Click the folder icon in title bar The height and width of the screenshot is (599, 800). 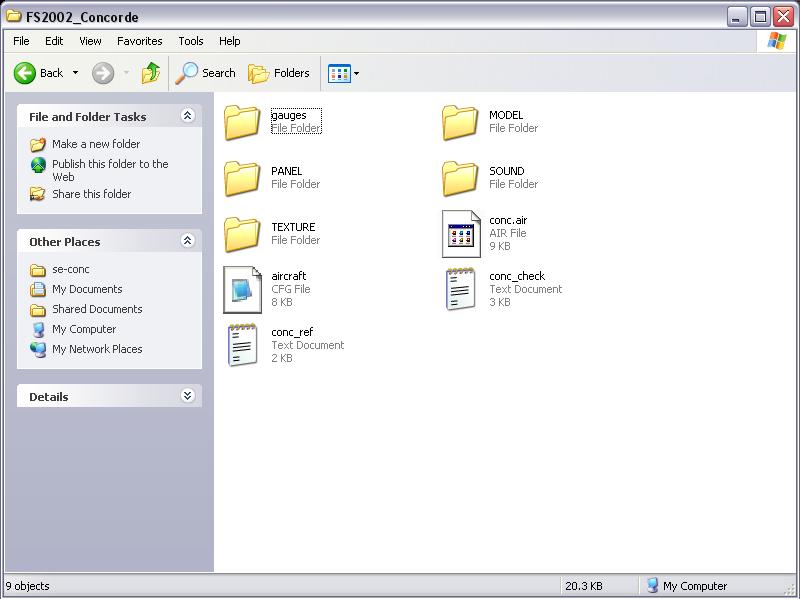pyautogui.click(x=14, y=16)
